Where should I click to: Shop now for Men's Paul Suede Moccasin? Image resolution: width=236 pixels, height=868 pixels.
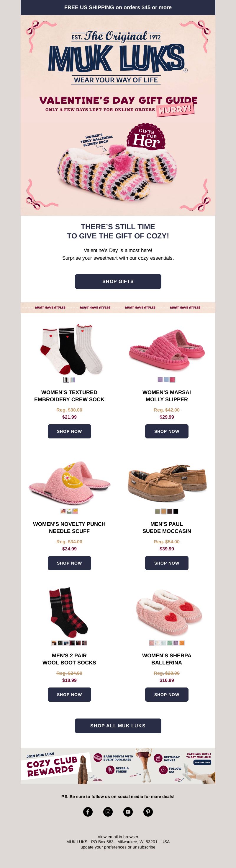pyautogui.click(x=167, y=563)
